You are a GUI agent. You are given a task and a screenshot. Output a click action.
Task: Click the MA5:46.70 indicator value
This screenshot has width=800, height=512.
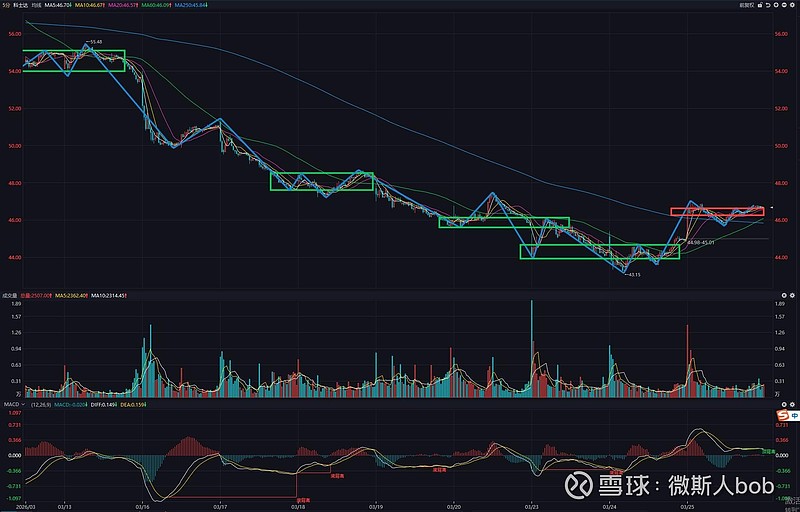(58, 5)
